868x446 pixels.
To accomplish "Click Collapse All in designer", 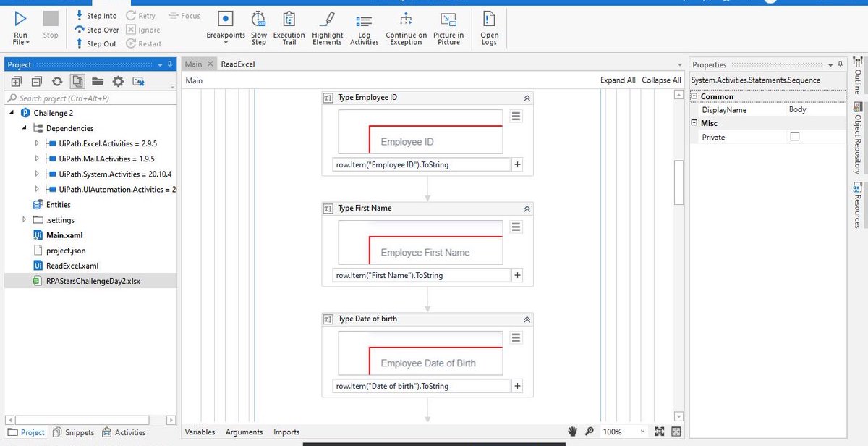I will (661, 80).
